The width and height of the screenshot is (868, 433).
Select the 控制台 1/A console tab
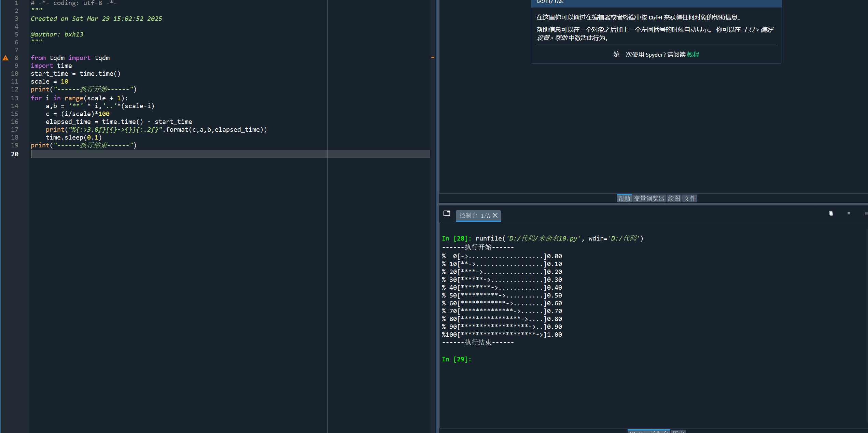click(474, 215)
